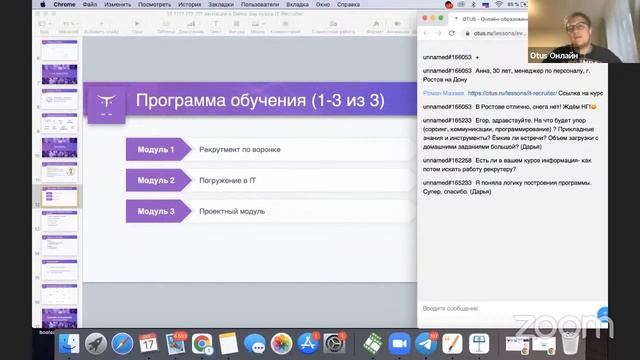Insert a chart with the Диаграмма tool

pos(191,26)
